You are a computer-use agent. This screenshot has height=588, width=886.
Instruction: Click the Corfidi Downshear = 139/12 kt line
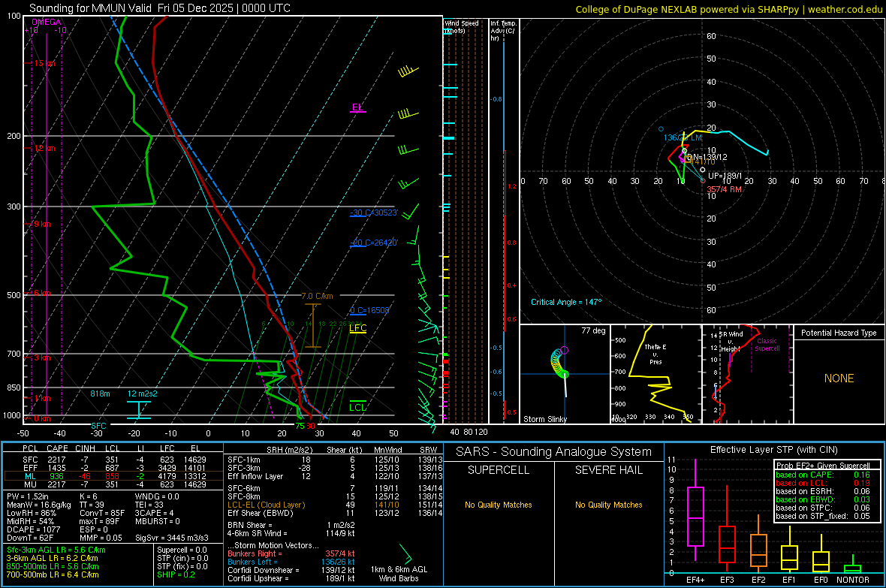coord(291,570)
